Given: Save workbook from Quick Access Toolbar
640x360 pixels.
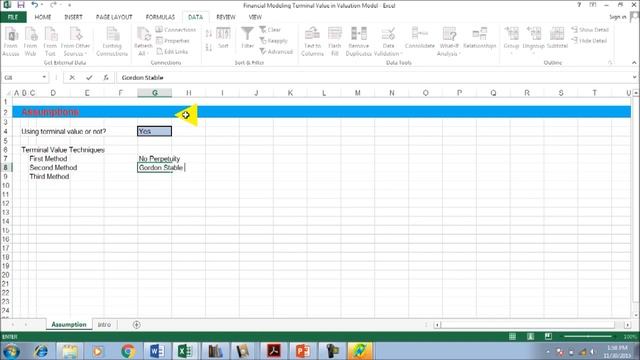Looking at the screenshot, I should 21,5.
